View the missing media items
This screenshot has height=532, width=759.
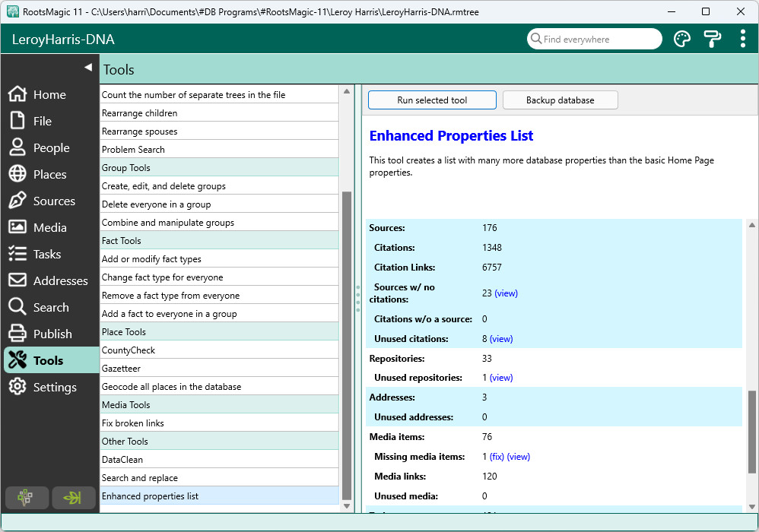pyautogui.click(x=519, y=457)
